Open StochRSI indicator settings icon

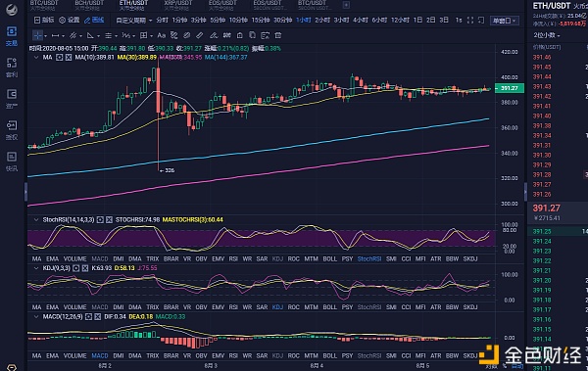pos(100,219)
